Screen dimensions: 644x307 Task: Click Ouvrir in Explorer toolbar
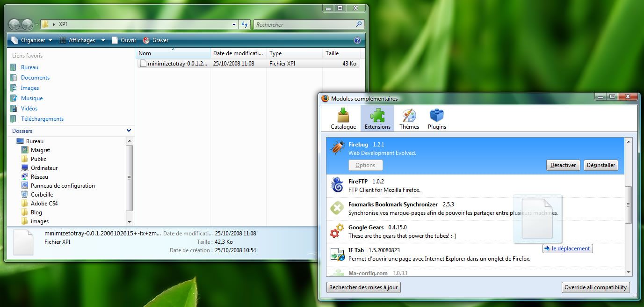(x=124, y=40)
